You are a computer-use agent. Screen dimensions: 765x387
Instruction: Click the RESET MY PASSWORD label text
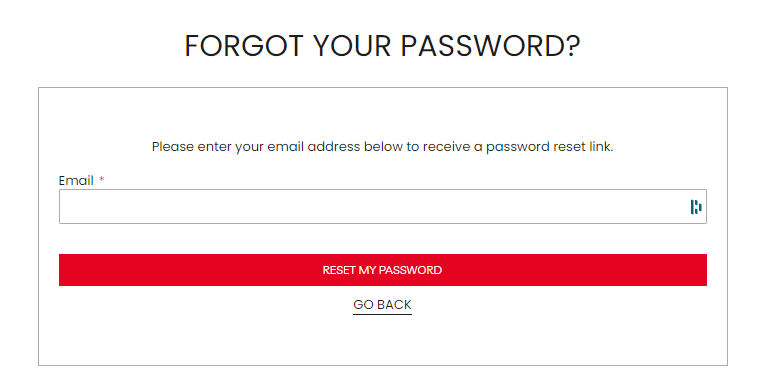[382, 270]
